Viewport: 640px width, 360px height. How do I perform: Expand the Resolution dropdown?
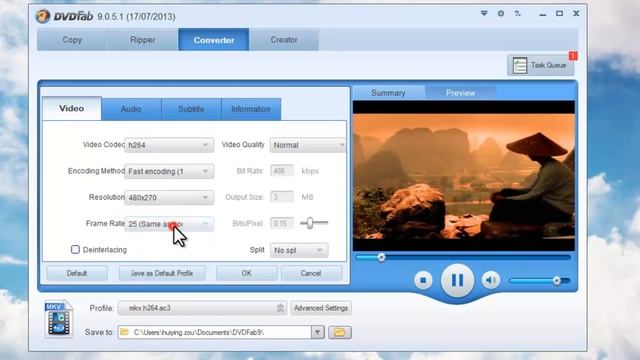(169, 198)
